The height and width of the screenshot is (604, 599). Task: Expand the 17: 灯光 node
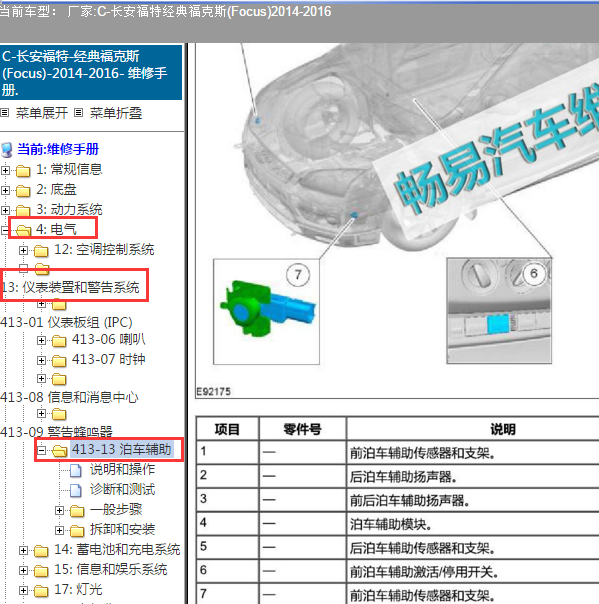pyautogui.click(x=23, y=591)
